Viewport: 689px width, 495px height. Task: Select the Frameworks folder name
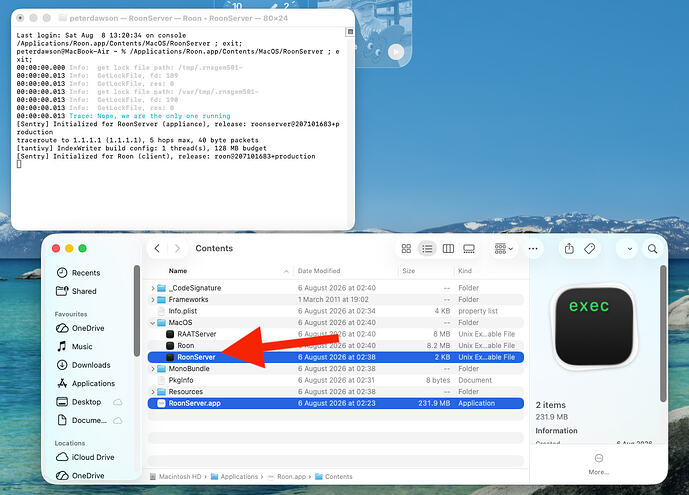pyautogui.click(x=189, y=300)
